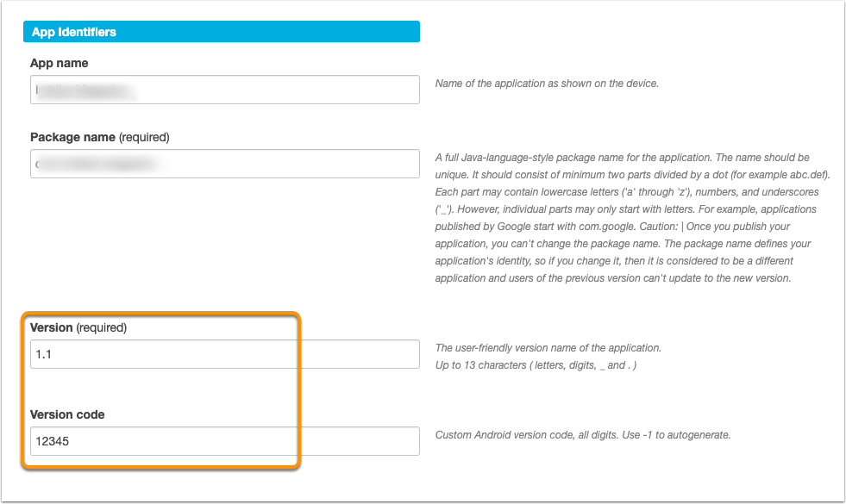
Task: Click the com.google example text
Action: [607, 227]
